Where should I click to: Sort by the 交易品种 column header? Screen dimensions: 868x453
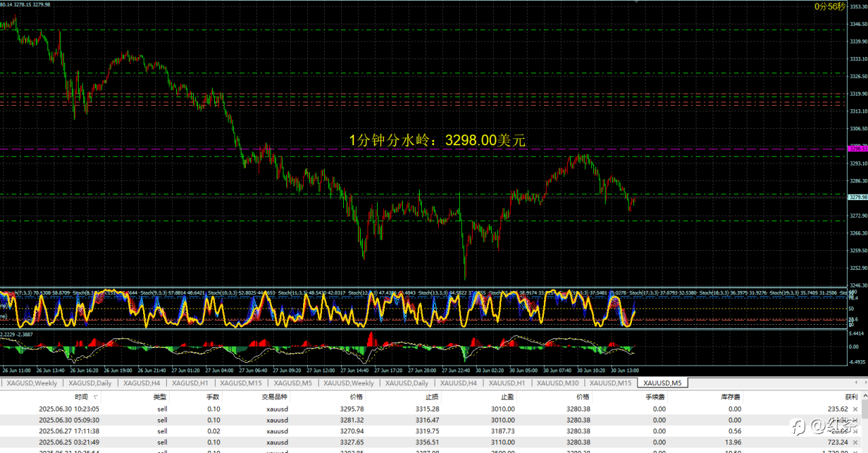[x=275, y=397]
